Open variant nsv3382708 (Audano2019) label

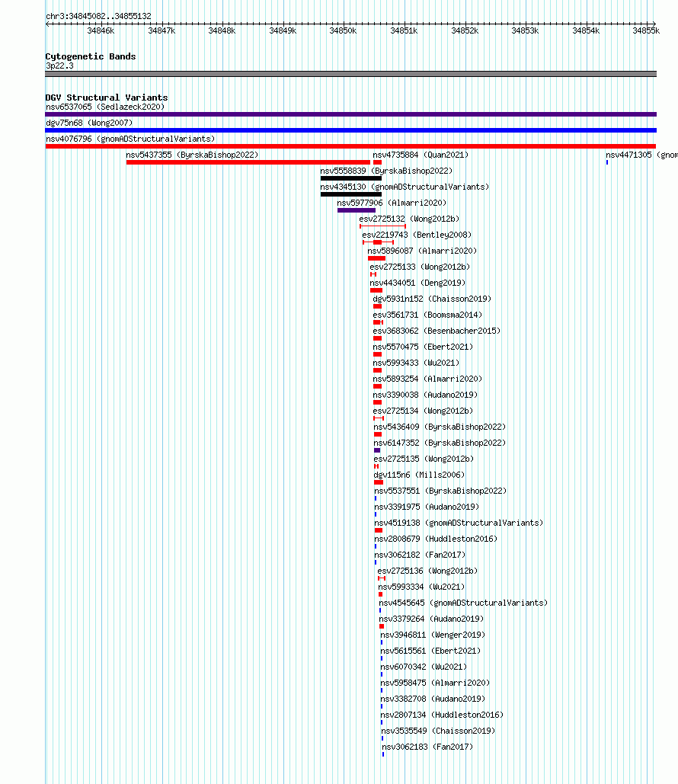point(433,699)
